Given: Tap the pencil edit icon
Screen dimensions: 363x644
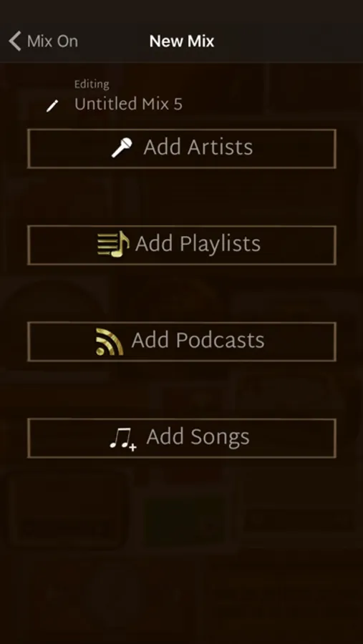Looking at the screenshot, I should 52,106.
